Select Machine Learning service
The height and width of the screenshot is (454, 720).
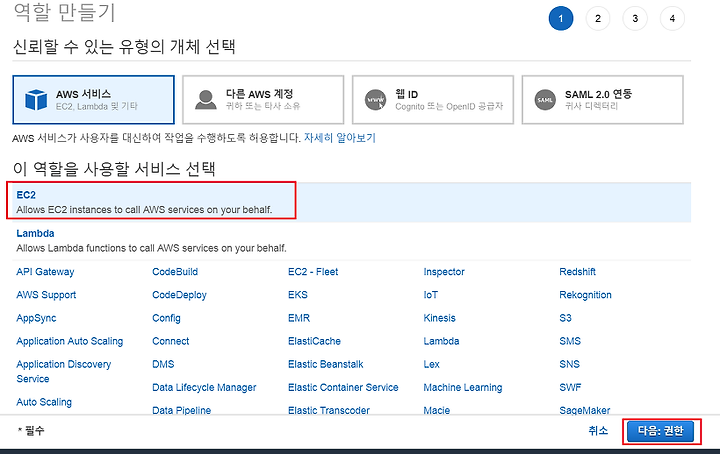463,387
